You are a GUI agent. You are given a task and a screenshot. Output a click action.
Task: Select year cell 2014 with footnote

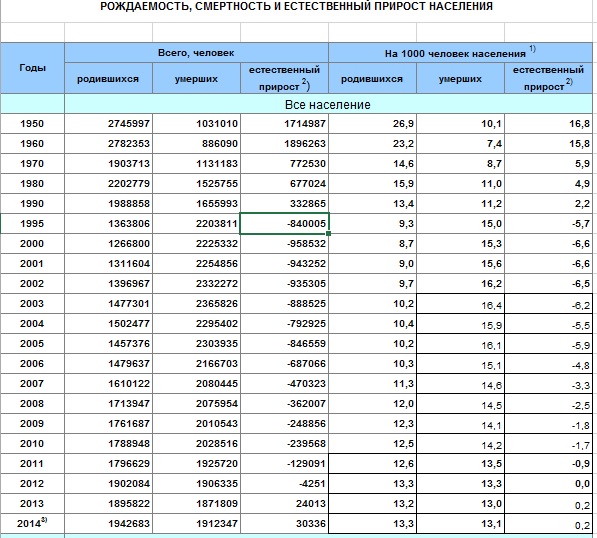32,523
